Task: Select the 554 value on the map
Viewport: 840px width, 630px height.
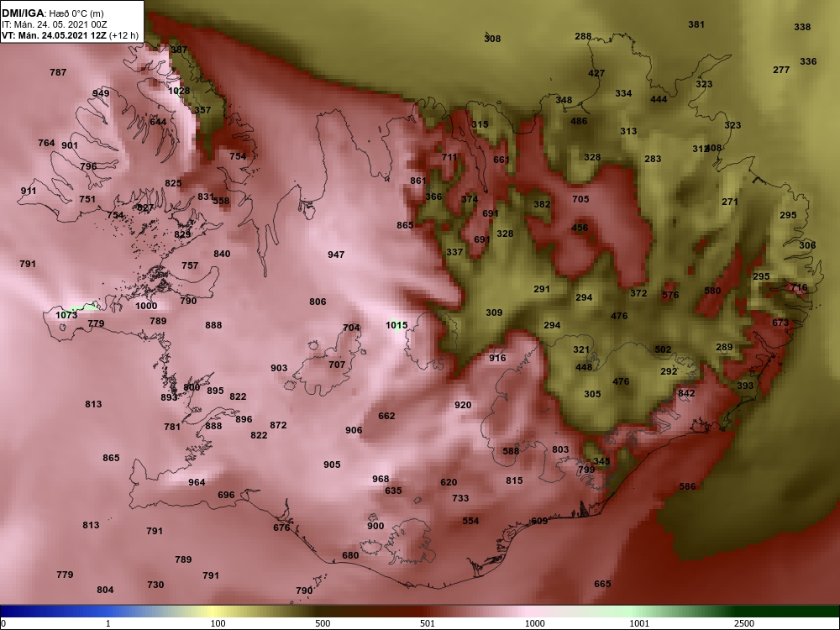Action: pos(470,521)
